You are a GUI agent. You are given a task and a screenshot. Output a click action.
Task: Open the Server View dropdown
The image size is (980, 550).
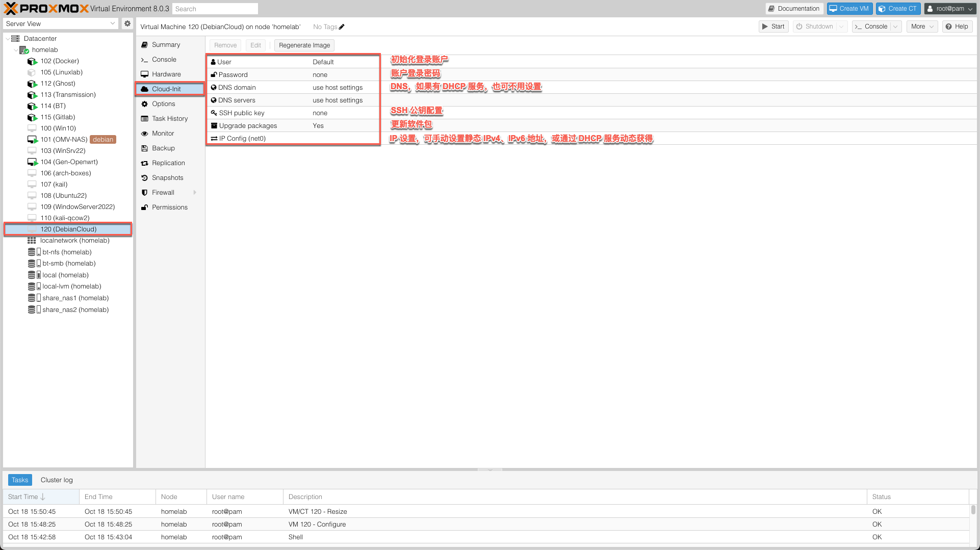point(61,23)
